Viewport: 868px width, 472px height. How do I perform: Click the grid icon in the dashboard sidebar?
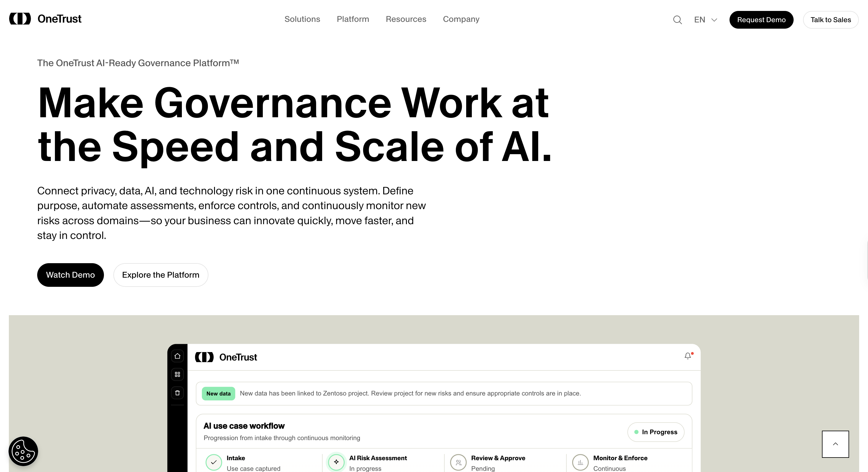pyautogui.click(x=177, y=374)
